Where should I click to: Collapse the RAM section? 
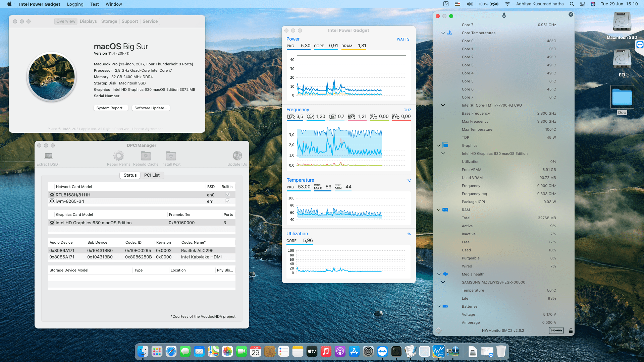pos(439,210)
